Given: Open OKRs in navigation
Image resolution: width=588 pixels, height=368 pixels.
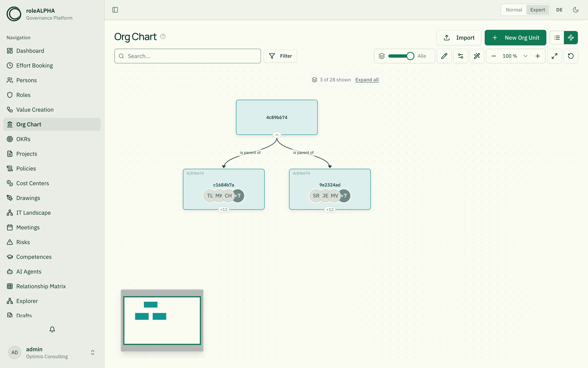Looking at the screenshot, I should click(x=52, y=139).
